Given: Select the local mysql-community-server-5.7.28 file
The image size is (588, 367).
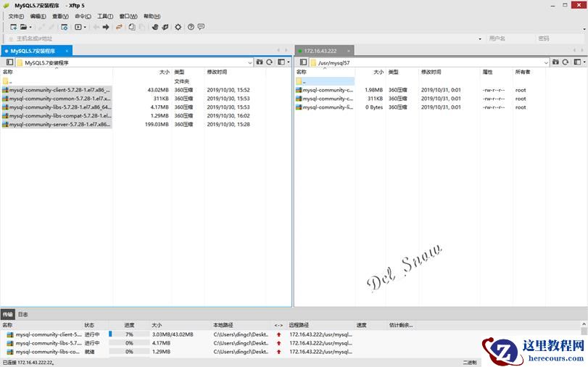Looking at the screenshot, I should [x=57, y=125].
